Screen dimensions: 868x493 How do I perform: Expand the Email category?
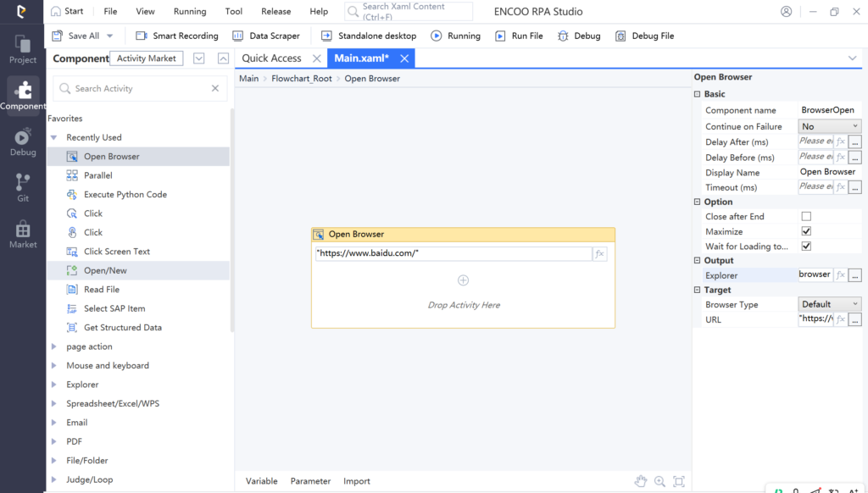coord(53,422)
